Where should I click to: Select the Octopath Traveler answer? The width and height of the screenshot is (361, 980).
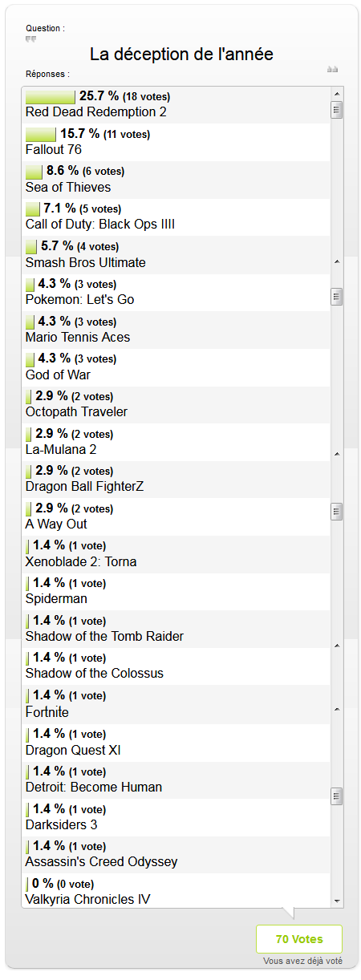click(176, 404)
